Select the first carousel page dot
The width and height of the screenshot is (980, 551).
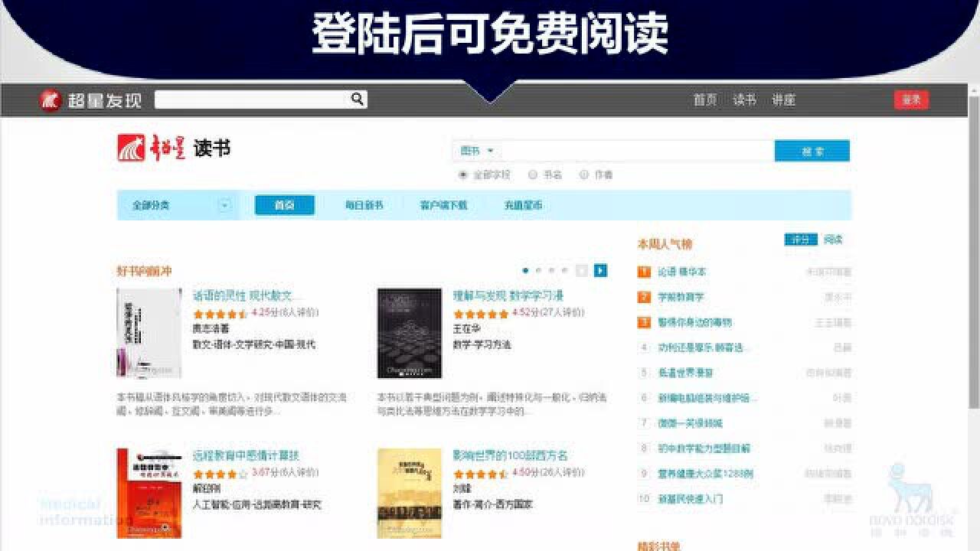(x=525, y=270)
